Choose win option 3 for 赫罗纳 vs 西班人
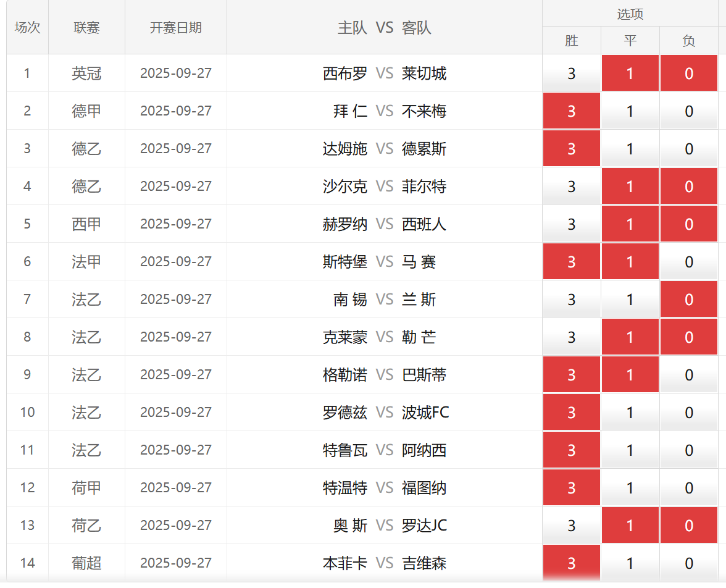This screenshot has height=588, width=726. click(571, 224)
